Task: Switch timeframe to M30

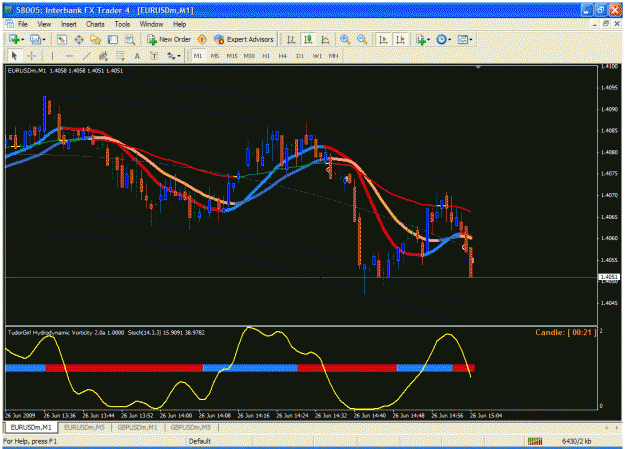Action: click(x=249, y=56)
